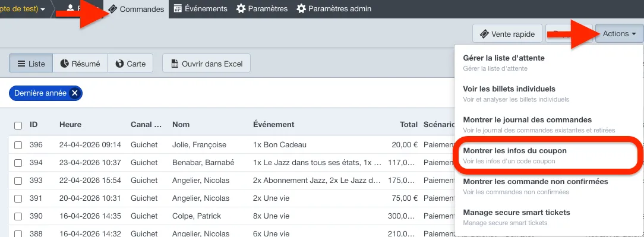This screenshot has width=644, height=237.
Task: Click the date 22-04-2026 15:54
Action: [90, 181]
